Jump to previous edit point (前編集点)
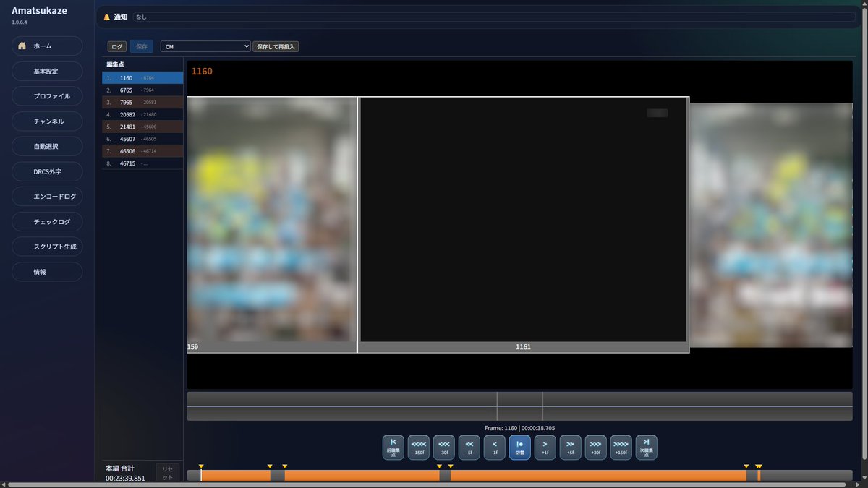The width and height of the screenshot is (868, 488). click(393, 448)
